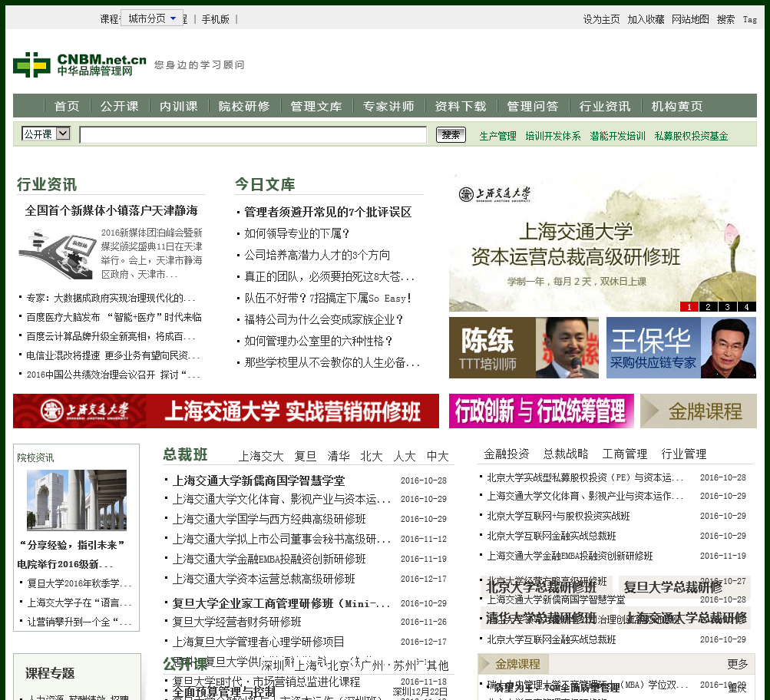Select the 北大 tab under 总裁班
The image size is (770, 700).
coord(372,456)
